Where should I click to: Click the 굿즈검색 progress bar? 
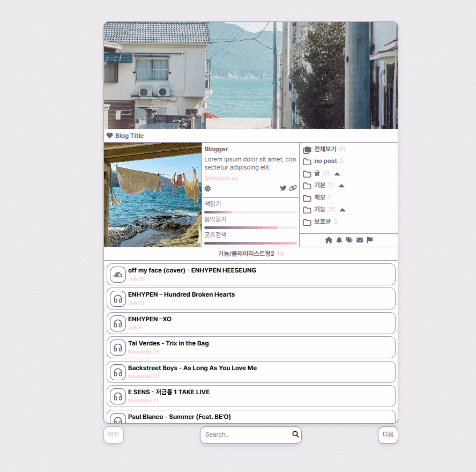250,243
